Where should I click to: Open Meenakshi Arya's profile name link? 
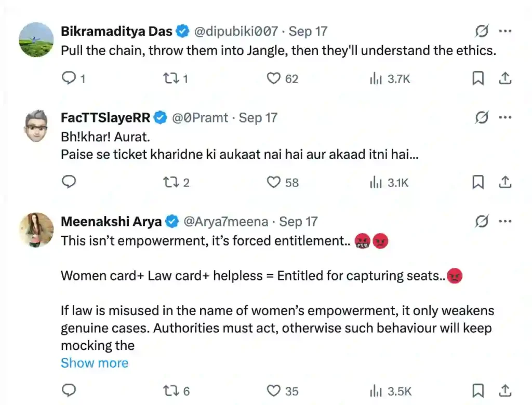[111, 222]
